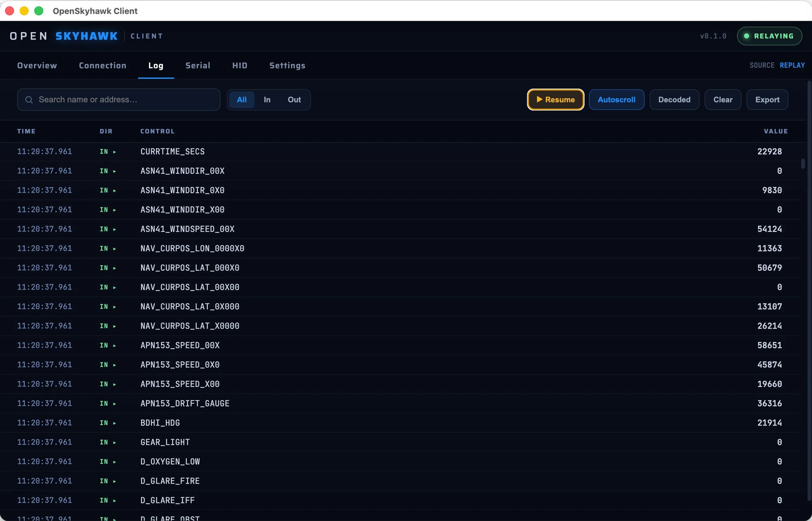Click the TIME column header
812x521 pixels.
click(26, 131)
